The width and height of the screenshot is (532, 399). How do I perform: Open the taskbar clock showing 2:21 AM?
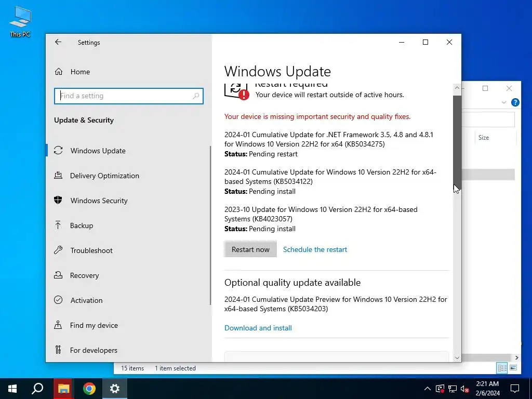pyautogui.click(x=487, y=389)
